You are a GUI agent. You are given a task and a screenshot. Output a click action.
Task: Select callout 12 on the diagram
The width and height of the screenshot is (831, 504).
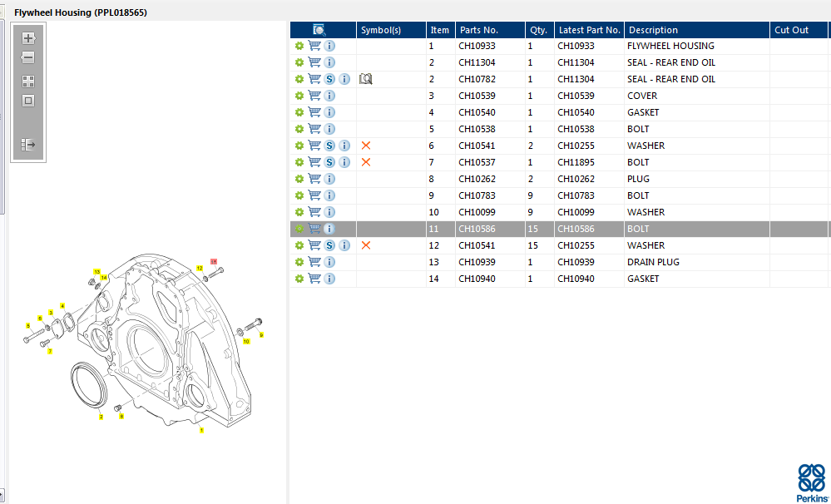[200, 268]
